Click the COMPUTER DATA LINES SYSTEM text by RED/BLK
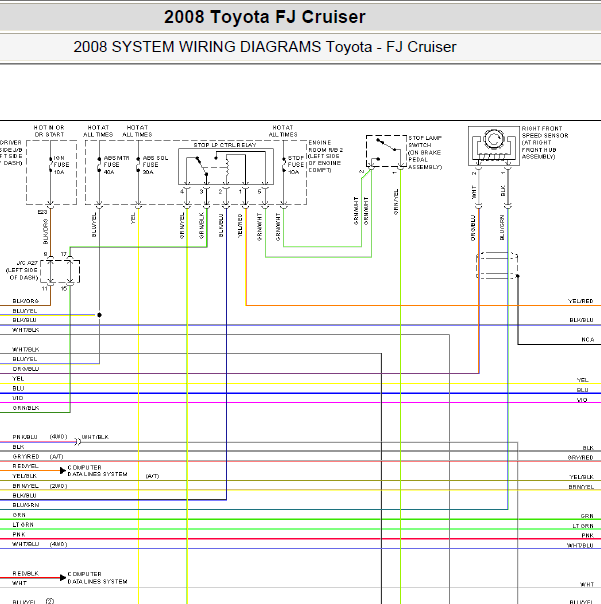This screenshot has width=601, height=604. click(x=97, y=578)
